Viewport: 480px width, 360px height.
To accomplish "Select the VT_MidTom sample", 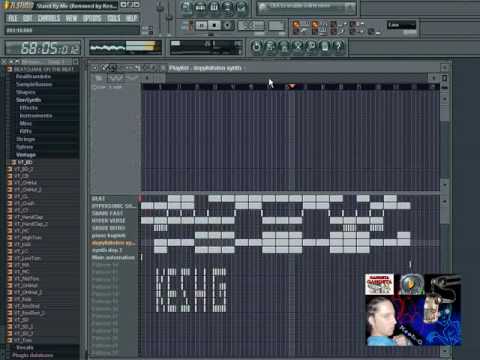I will (x=27, y=279).
